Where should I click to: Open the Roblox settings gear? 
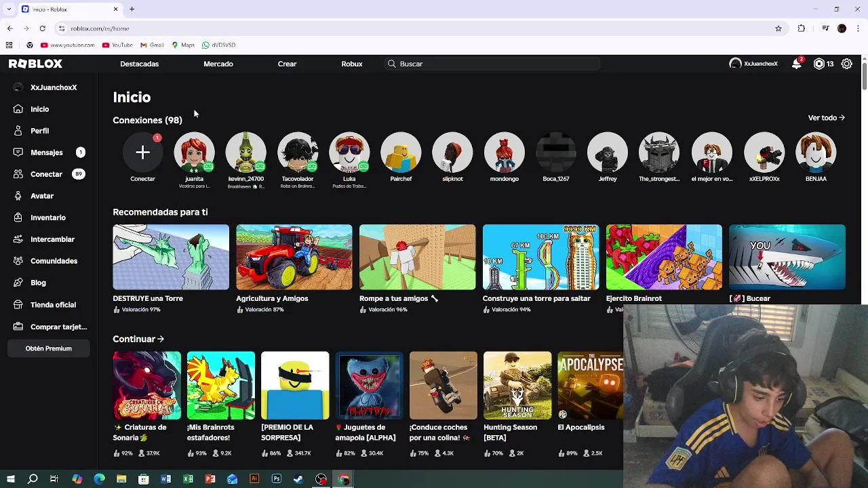pos(847,64)
